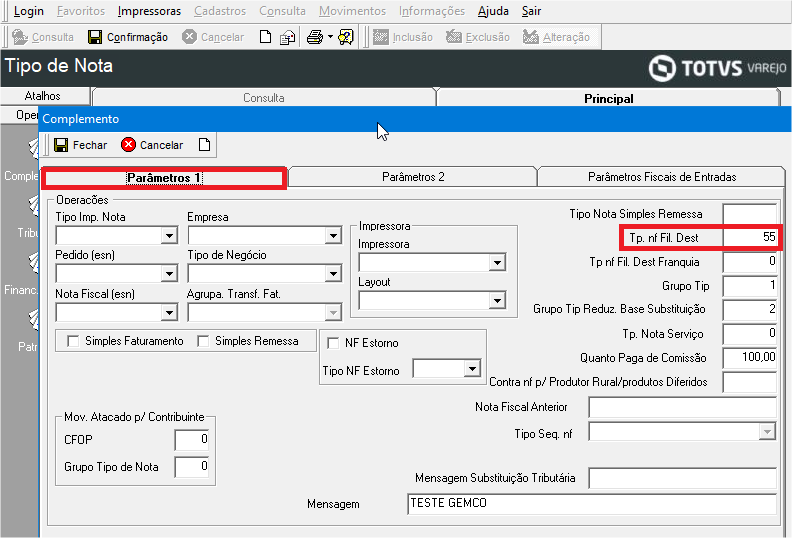This screenshot has width=792, height=538.
Task: Click the Exclusão toolbar icon
Action: tap(454, 37)
